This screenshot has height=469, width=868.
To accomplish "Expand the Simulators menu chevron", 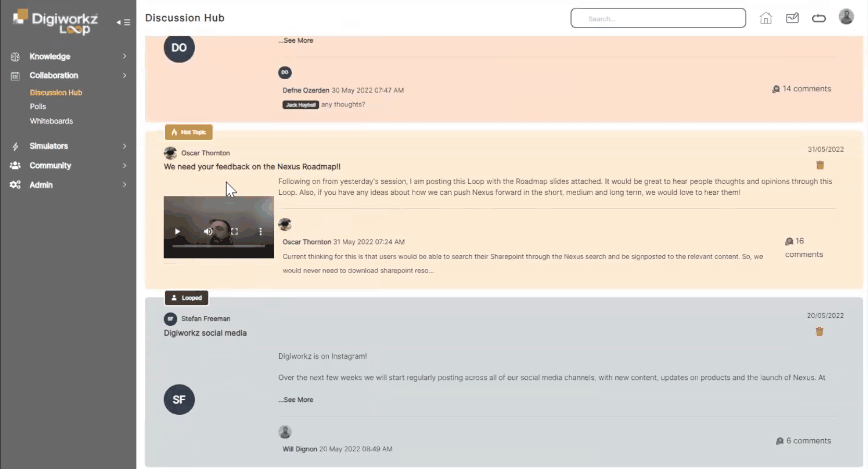I will pos(125,146).
